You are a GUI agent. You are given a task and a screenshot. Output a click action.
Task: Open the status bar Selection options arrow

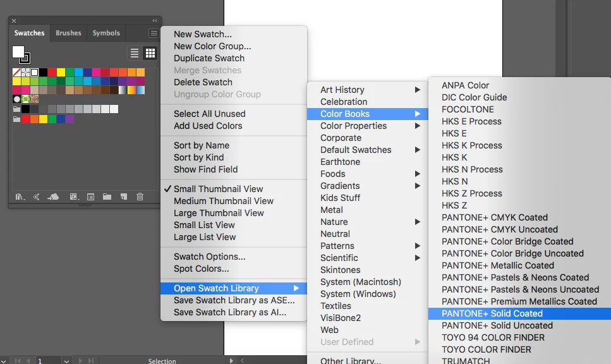(x=231, y=361)
